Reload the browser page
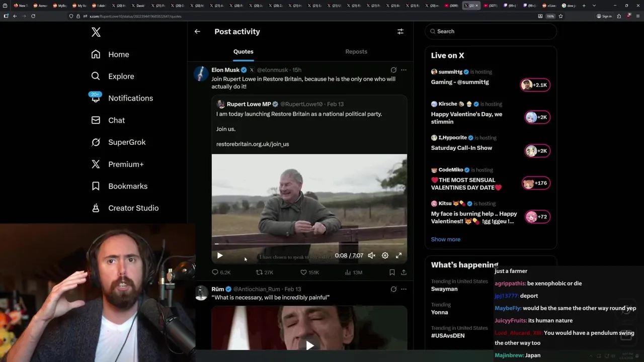 click(33, 16)
